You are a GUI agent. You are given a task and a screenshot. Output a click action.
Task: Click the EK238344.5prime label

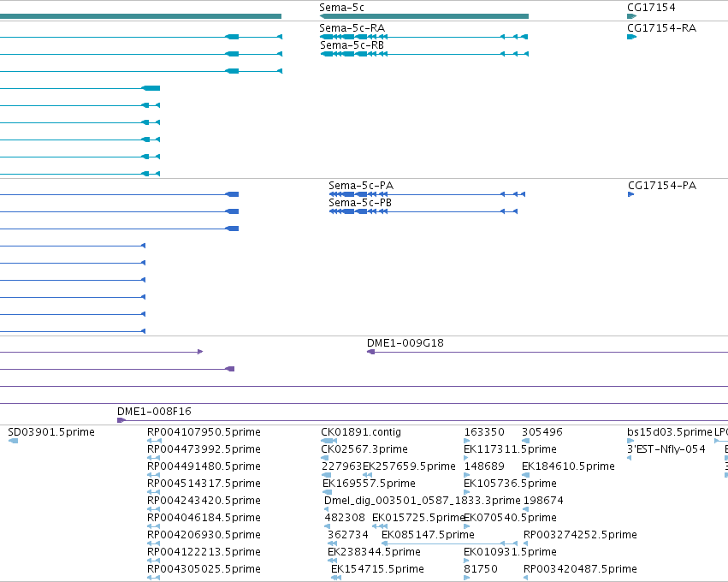[x=374, y=552]
